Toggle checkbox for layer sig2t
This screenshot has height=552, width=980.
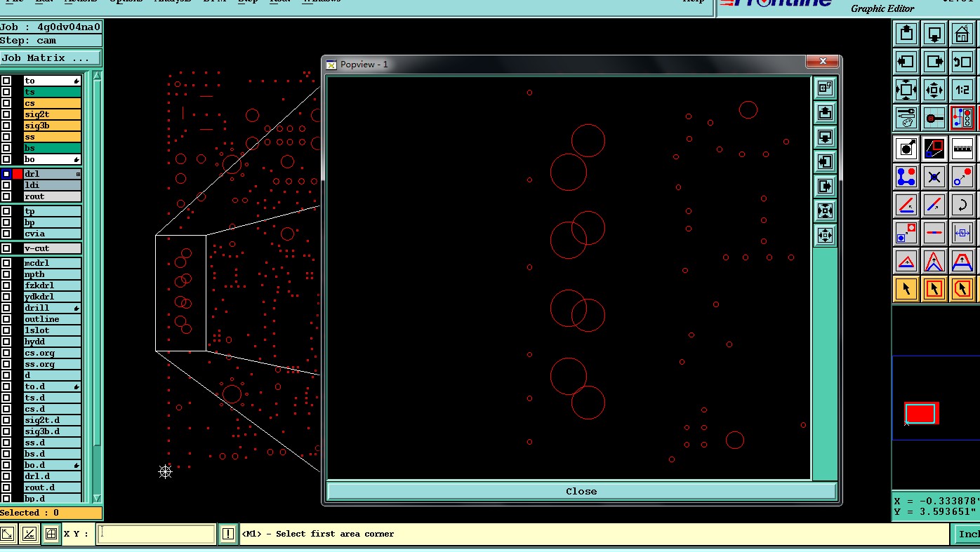6,114
